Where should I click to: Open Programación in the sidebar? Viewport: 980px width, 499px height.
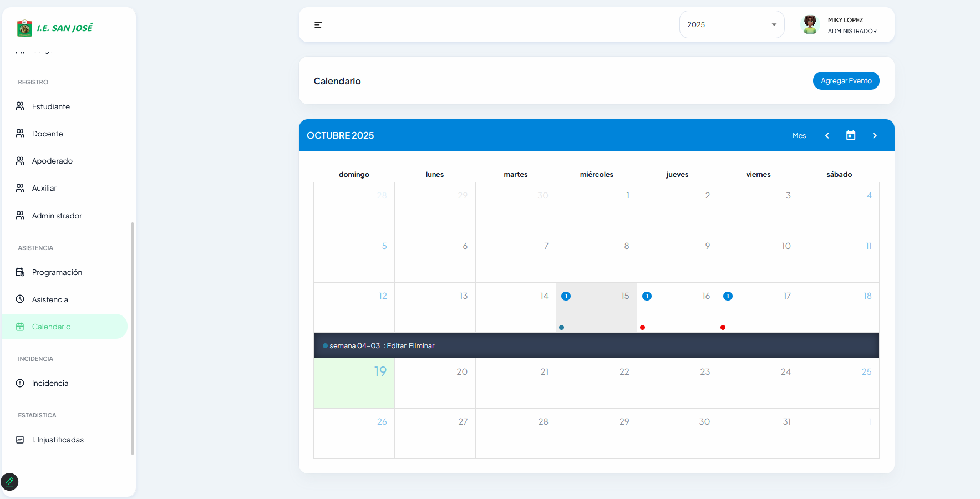click(57, 272)
